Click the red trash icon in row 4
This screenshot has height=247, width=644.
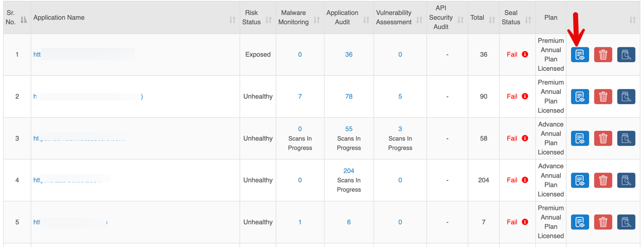click(x=603, y=180)
